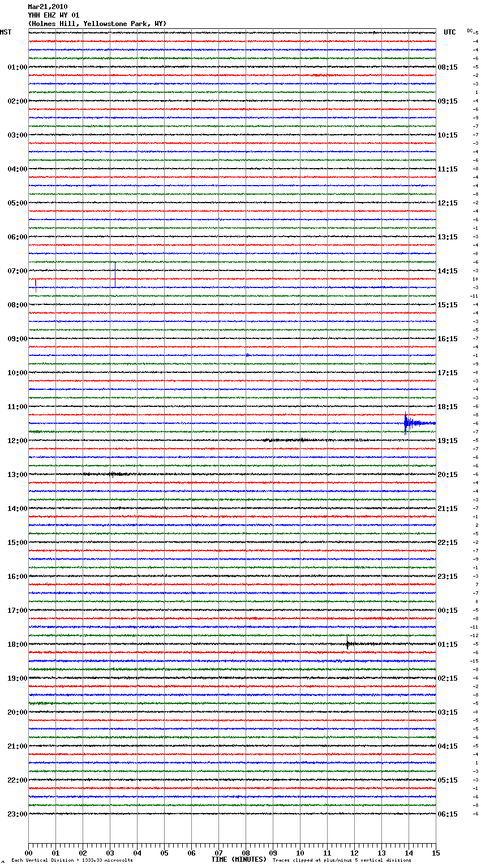Click the 21:15 UTC time label
Image resolution: width=481 pixels, height=868 pixels.
pos(448,509)
